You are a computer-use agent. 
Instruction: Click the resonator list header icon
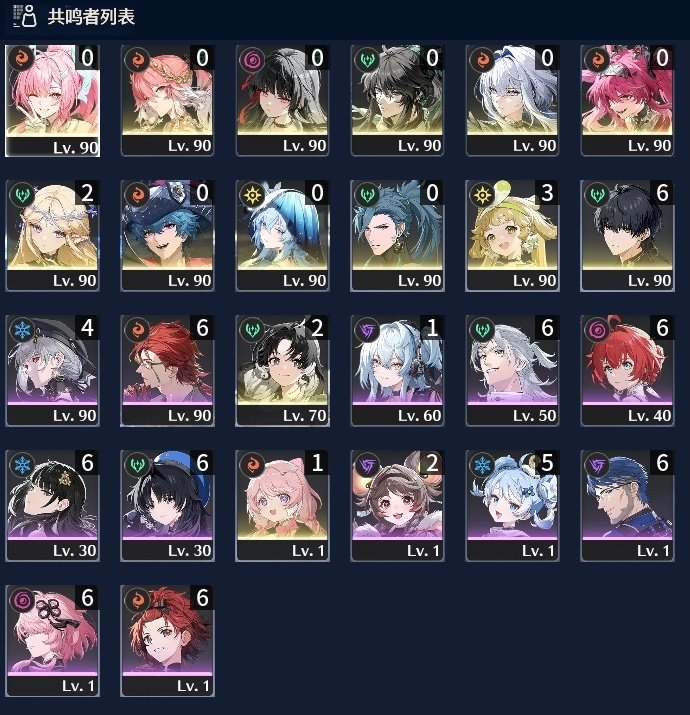(x=24, y=16)
